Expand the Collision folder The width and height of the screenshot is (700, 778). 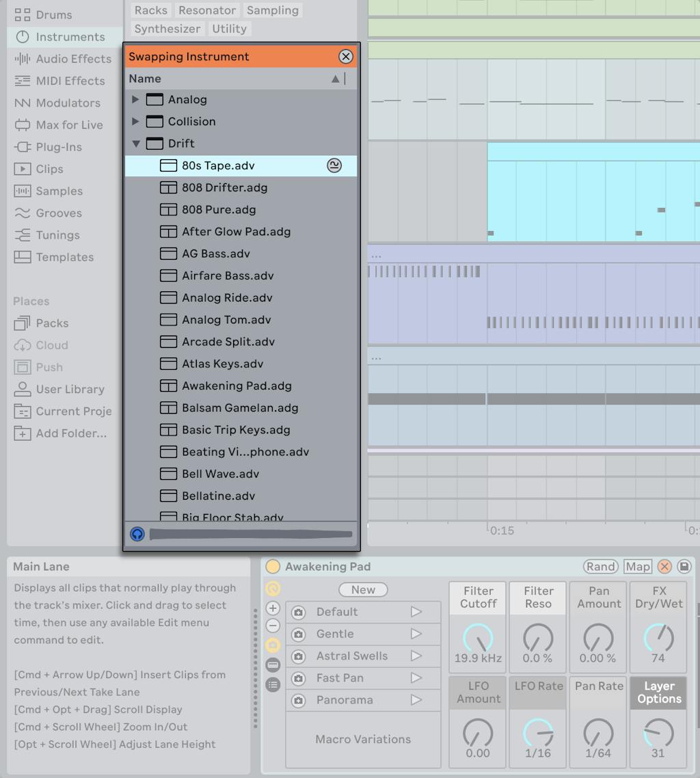135,121
